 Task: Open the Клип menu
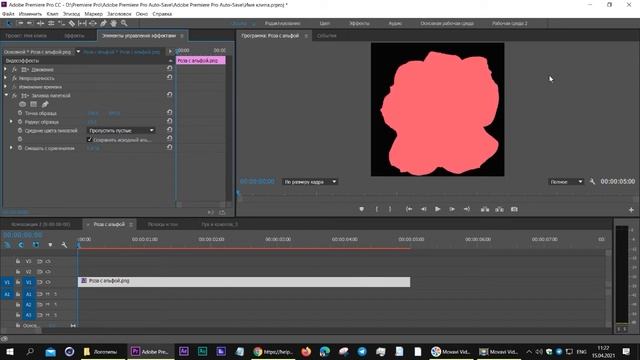point(52,14)
